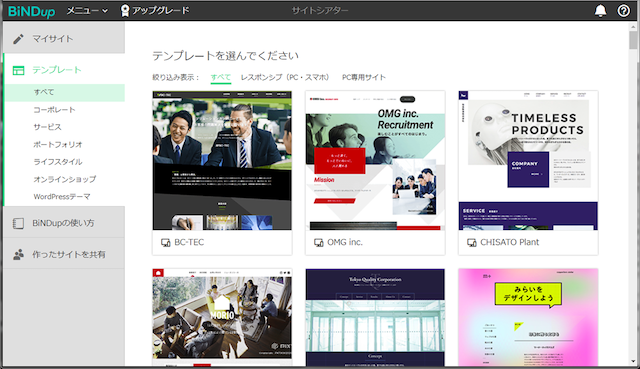This screenshot has height=369, width=640.
Task: Open the help question mark icon
Action: (623, 11)
